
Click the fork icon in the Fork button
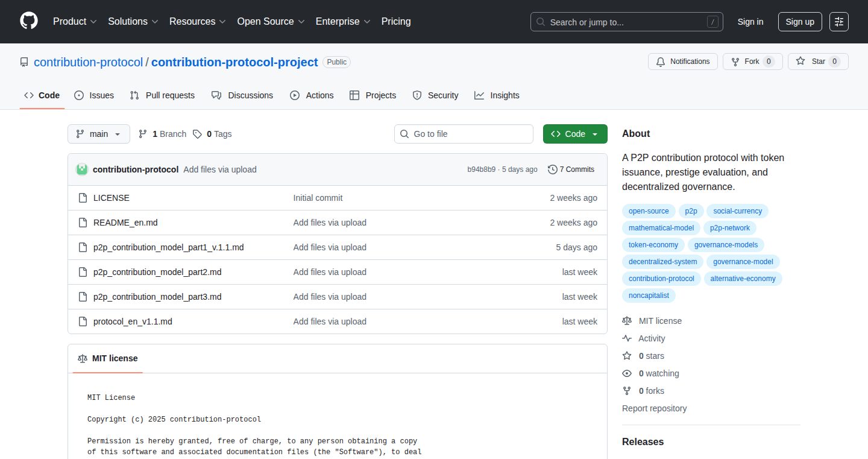pyautogui.click(x=735, y=62)
